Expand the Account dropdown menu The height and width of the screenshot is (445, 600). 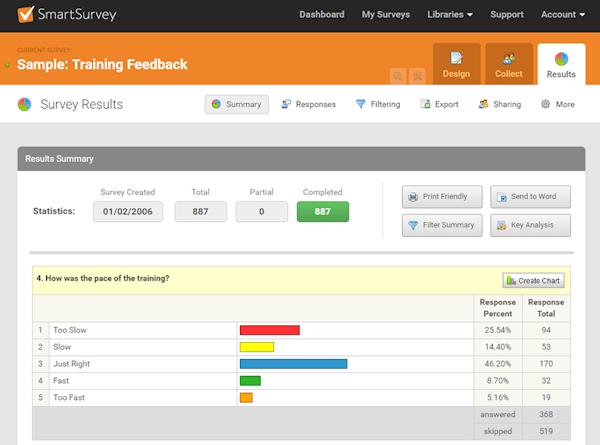tap(564, 15)
